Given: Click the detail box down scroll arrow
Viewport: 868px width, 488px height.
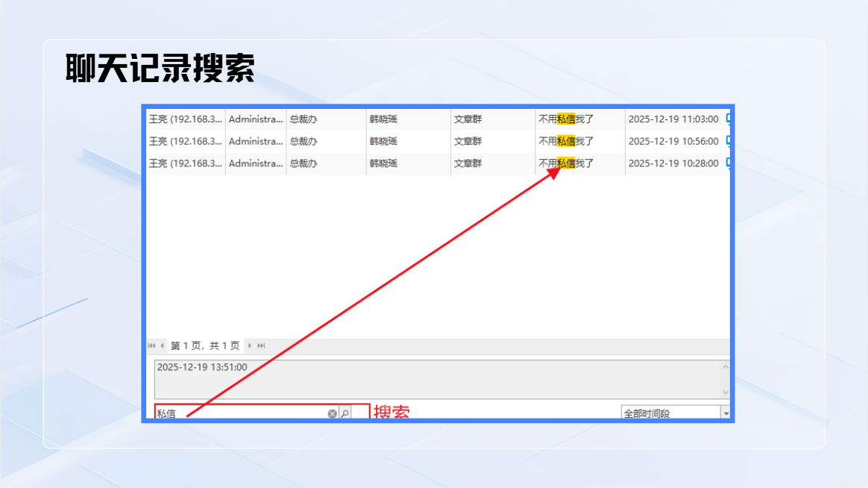Looking at the screenshot, I should pos(726,392).
